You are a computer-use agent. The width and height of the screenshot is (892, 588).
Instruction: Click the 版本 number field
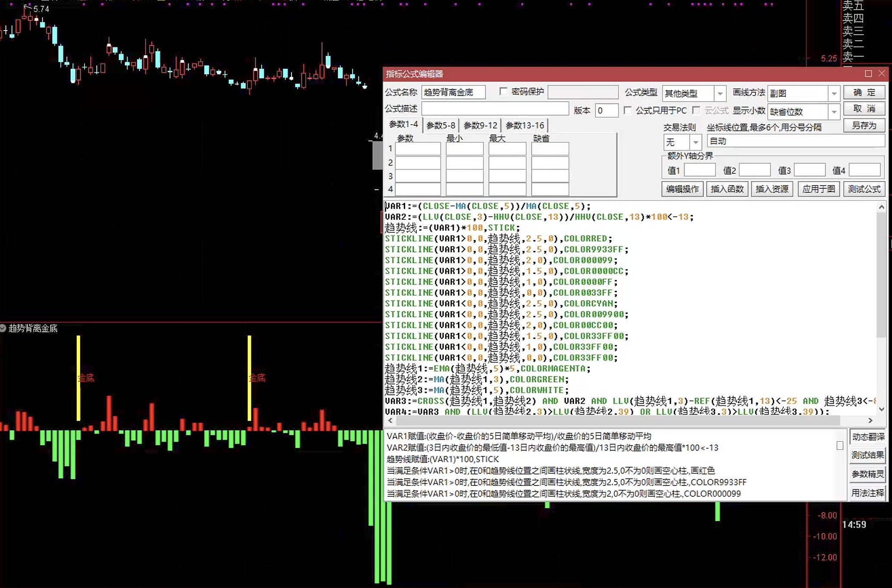click(x=606, y=110)
